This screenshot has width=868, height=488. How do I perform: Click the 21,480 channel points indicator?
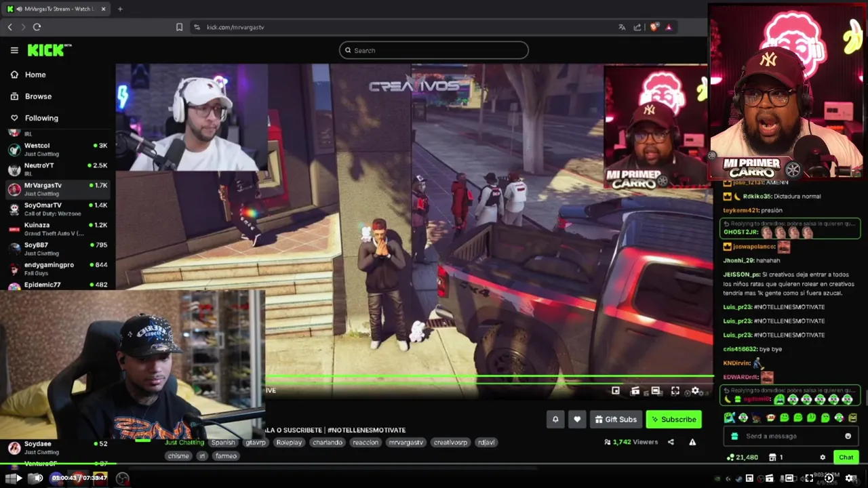coord(743,457)
